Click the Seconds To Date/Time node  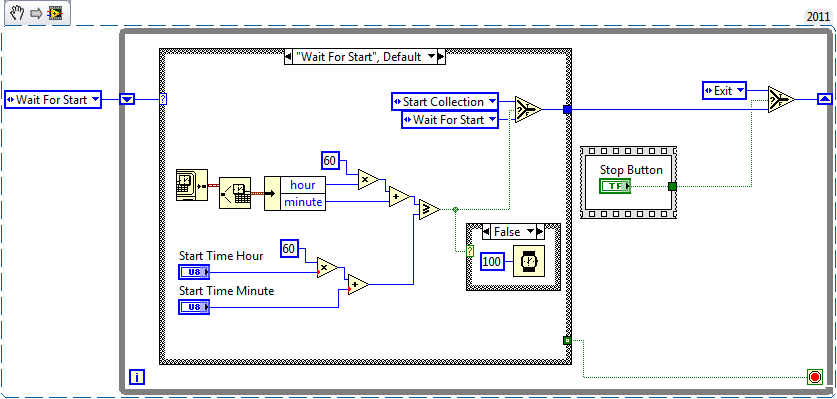tap(234, 192)
